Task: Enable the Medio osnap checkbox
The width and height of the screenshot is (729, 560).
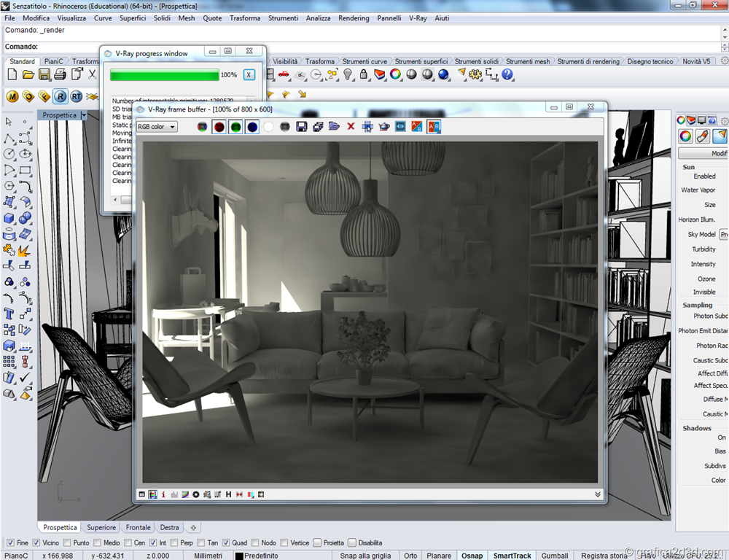Action: pyautogui.click(x=97, y=542)
